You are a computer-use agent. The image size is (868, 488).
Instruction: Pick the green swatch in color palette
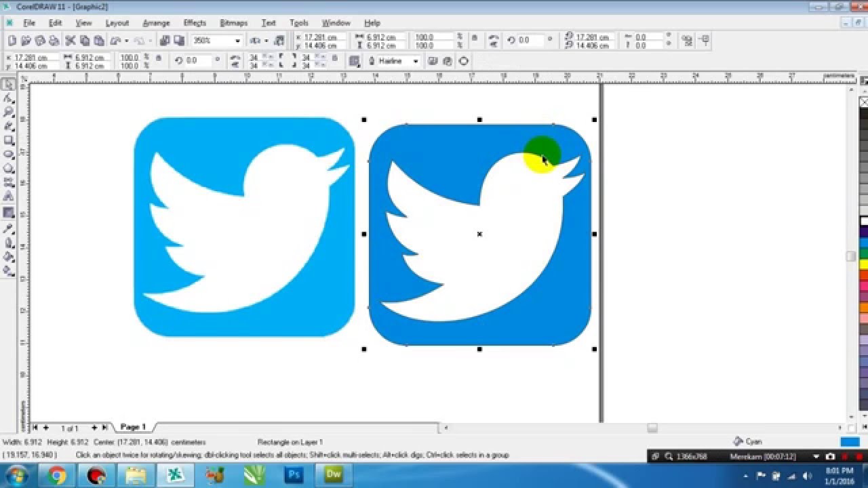pyautogui.click(x=864, y=253)
